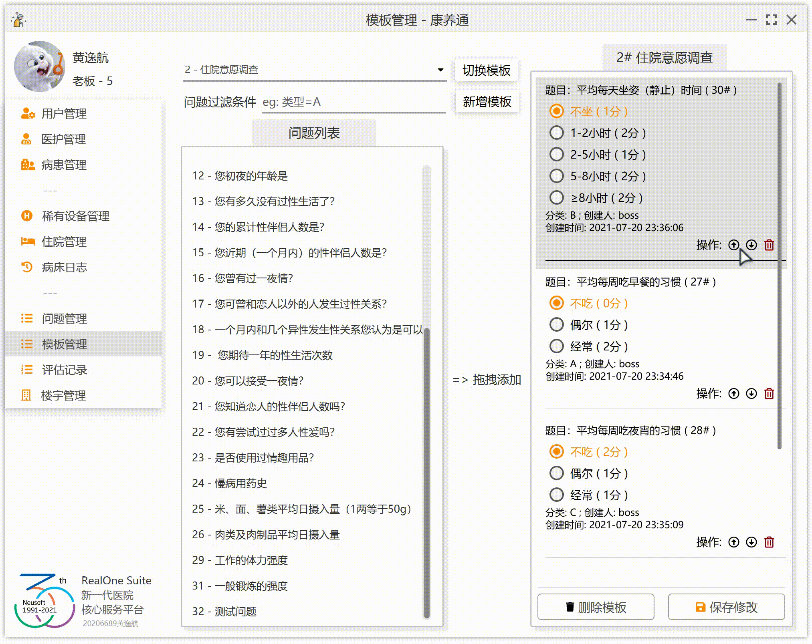812x644 pixels.
Task: Select the 1-2小时 (2分) radio option
Action: tap(556, 133)
